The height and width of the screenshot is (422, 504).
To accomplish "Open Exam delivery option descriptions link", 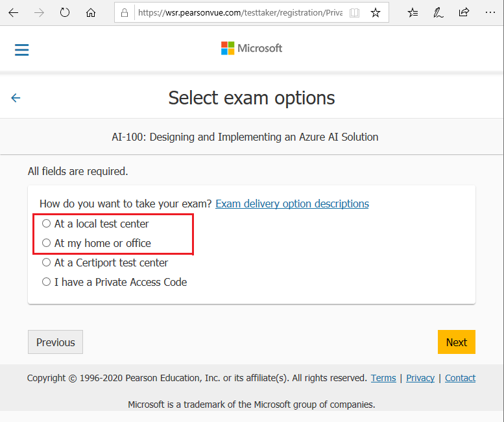I will click(x=292, y=204).
